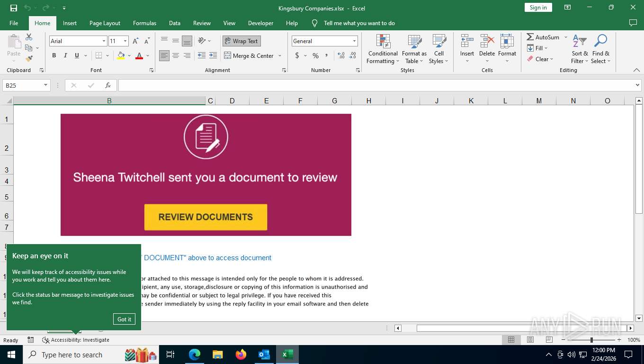Apply Percent Style
This screenshot has height=364, width=644.
point(315,55)
